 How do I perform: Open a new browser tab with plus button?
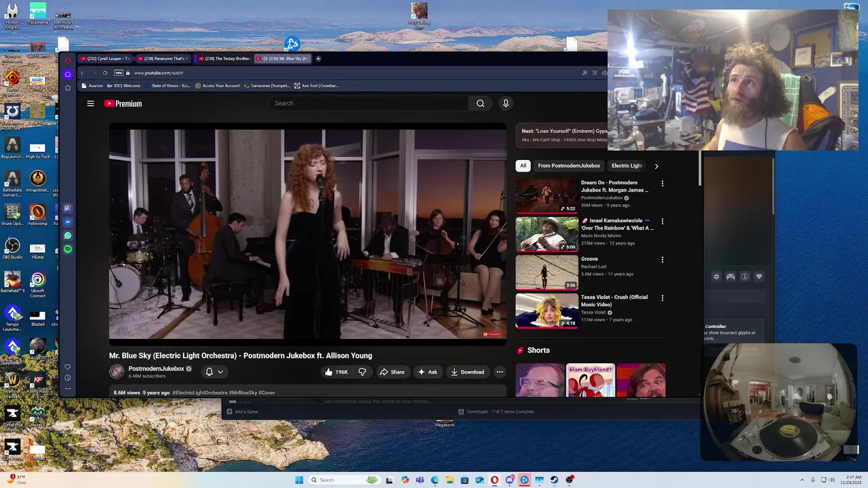[318, 58]
